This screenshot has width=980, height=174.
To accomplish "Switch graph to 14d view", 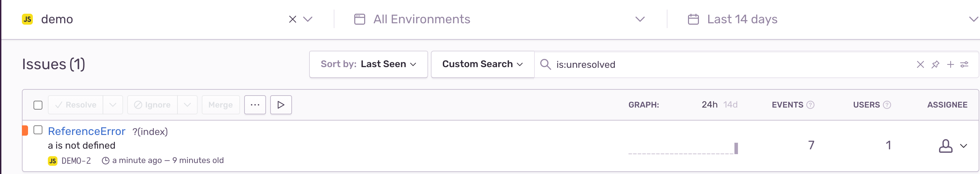I will point(730,105).
